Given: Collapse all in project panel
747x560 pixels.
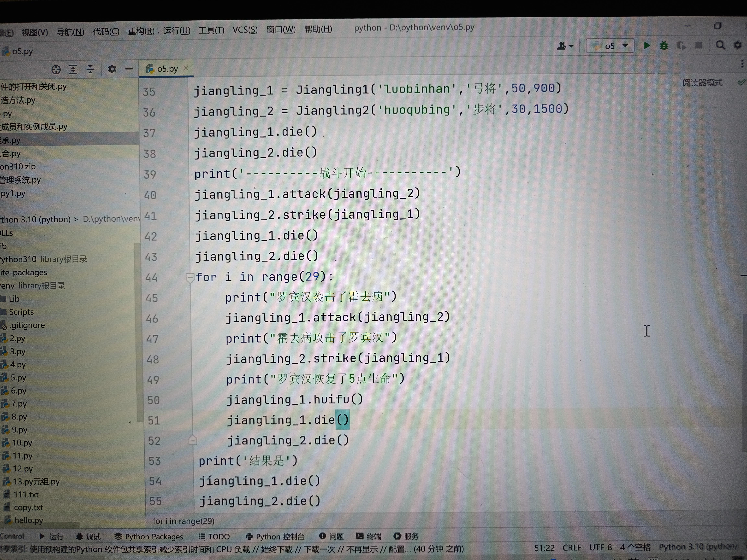Looking at the screenshot, I should 90,70.
